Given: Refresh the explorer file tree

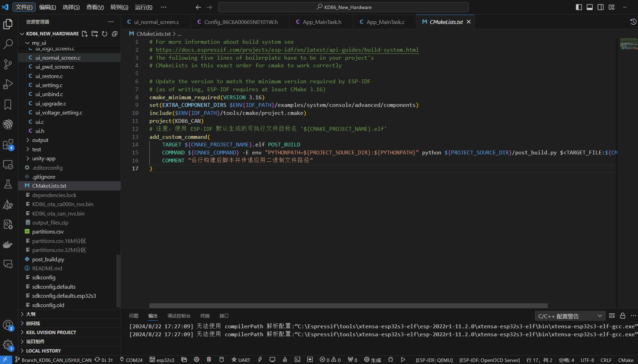Looking at the screenshot, I should point(105,34).
